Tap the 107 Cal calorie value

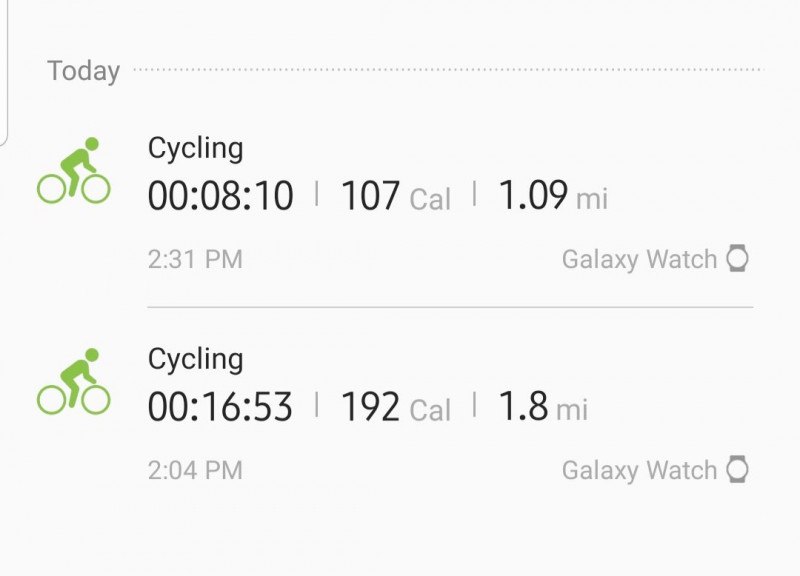[x=396, y=197]
